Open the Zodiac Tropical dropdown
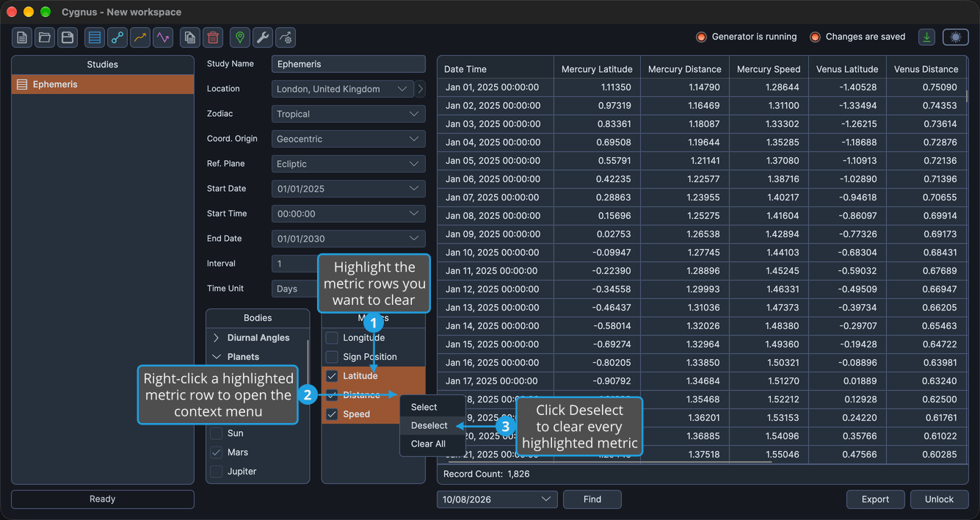980x520 pixels. coord(349,114)
